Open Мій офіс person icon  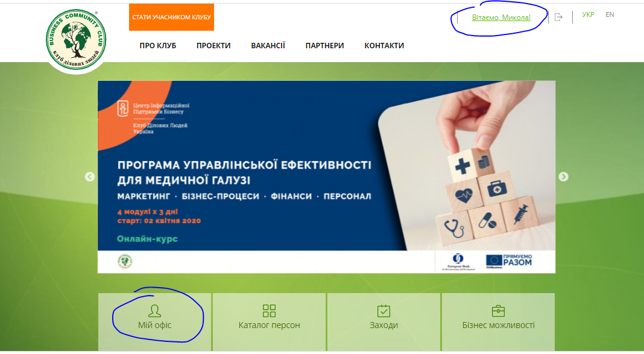[x=154, y=311]
